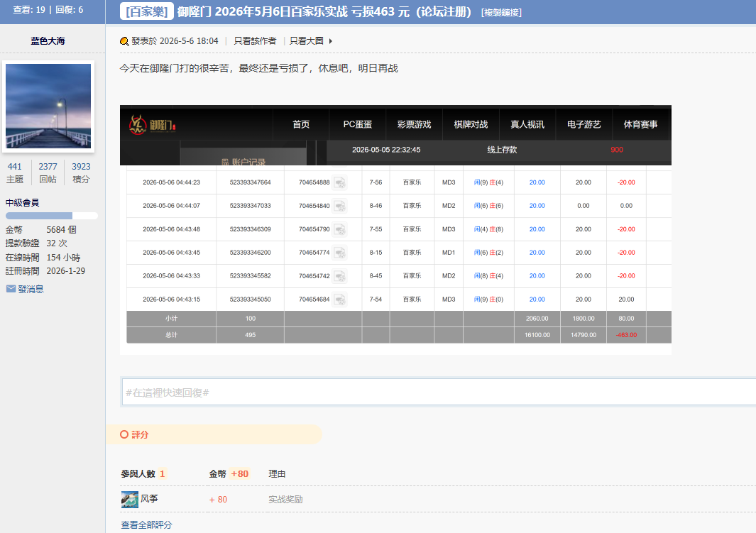Image resolution: width=756 pixels, height=533 pixels.
Task: Click card icon in row 704654684
Action: 340,300
